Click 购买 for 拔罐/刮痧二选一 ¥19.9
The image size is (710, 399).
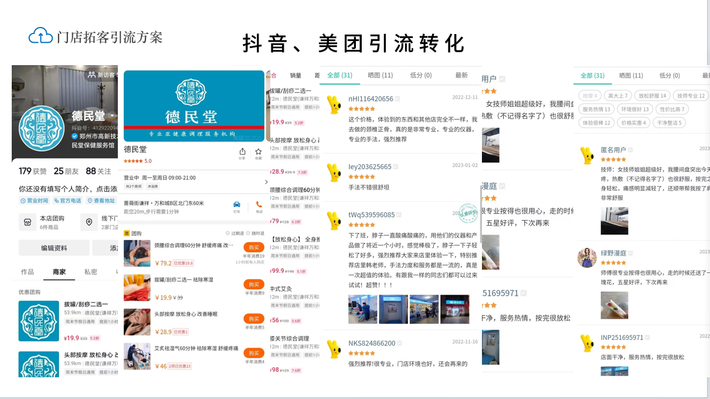click(x=254, y=284)
